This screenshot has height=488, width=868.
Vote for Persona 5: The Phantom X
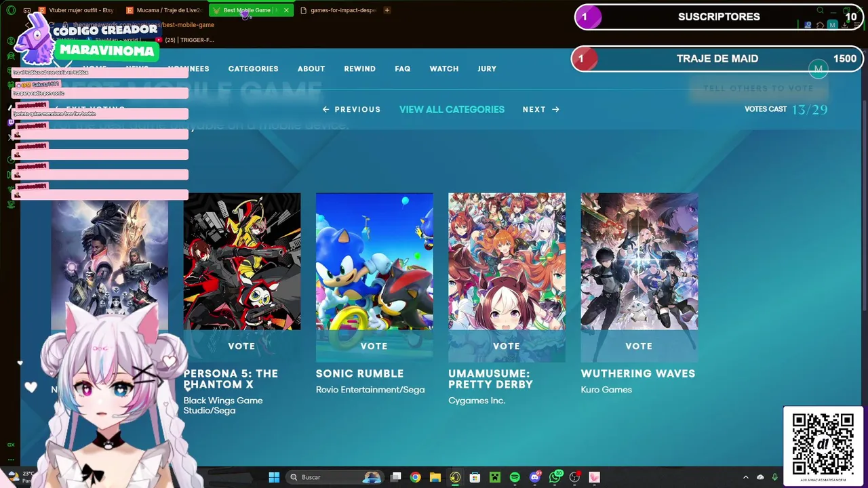241,346
